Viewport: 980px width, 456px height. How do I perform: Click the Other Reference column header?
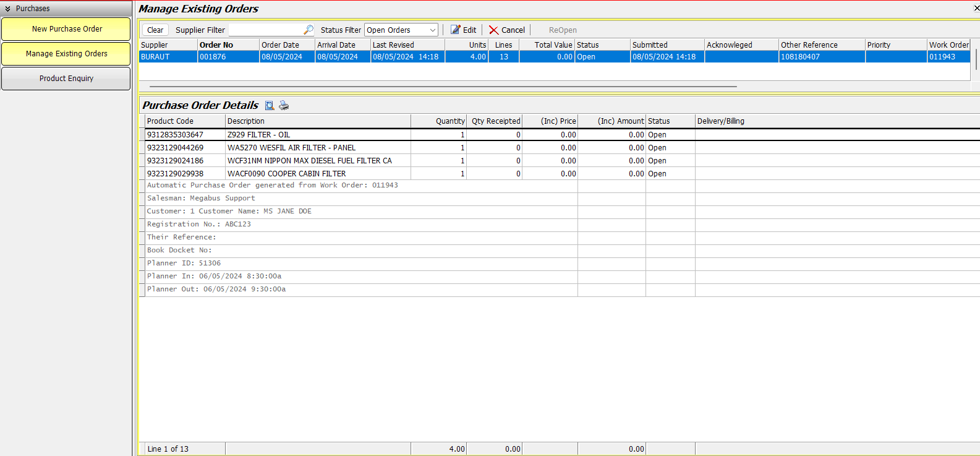pyautogui.click(x=822, y=45)
